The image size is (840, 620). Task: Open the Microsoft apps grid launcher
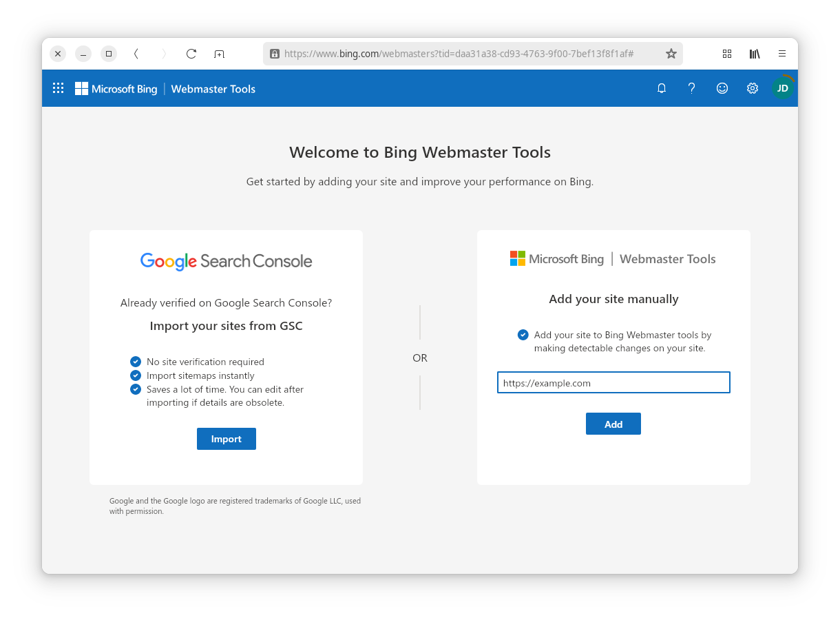pos(59,88)
